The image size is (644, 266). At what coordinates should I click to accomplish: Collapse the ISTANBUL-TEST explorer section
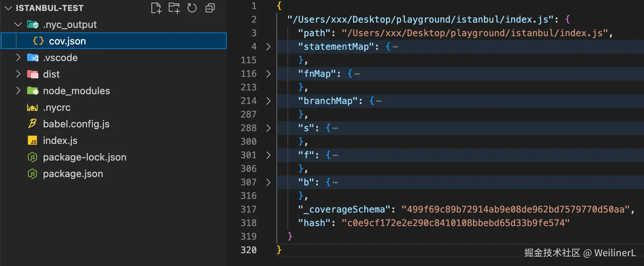pos(8,8)
